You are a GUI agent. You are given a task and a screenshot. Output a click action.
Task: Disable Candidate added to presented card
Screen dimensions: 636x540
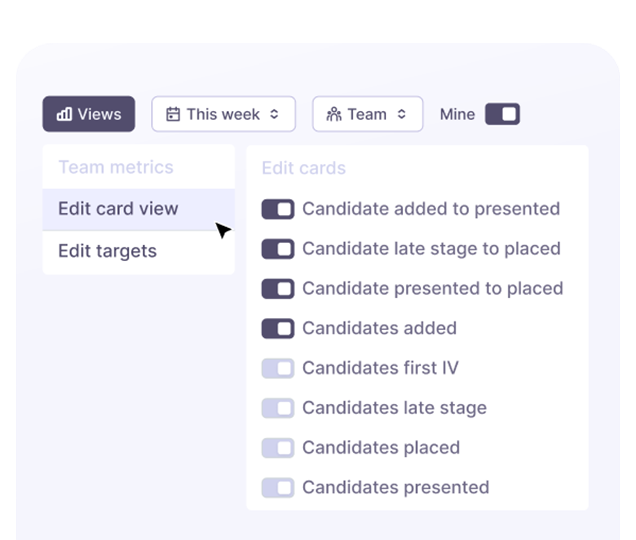278,209
